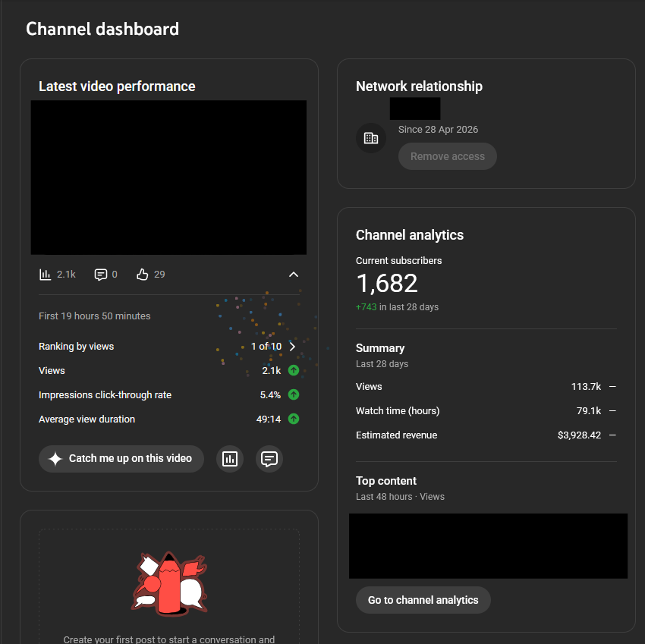Click 'First 19 hours 50 minutes' text
The image size is (645, 644).
(95, 316)
